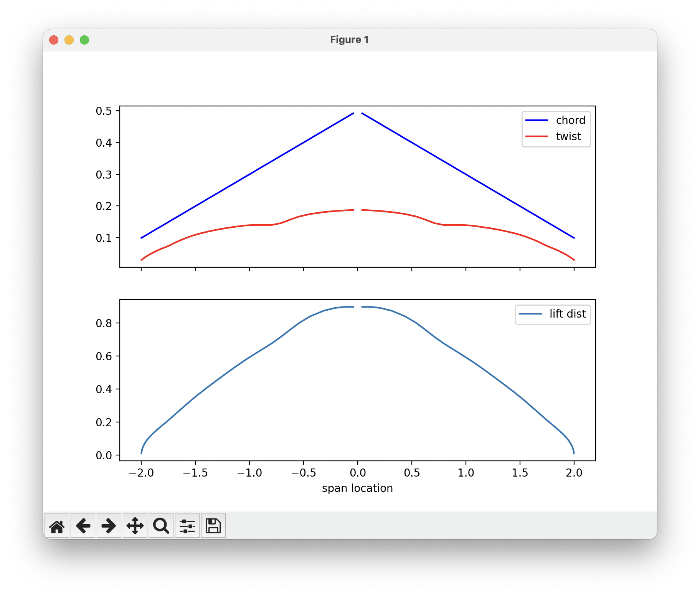Screen dimensions: 700x596
Task: Click the 'Figure 1' window title
Action: [349, 40]
